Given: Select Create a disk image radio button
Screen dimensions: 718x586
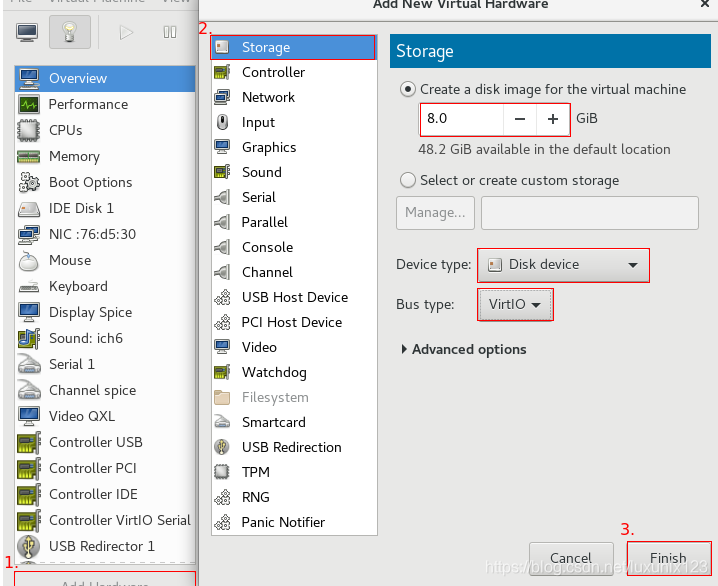Looking at the screenshot, I should pyautogui.click(x=408, y=89).
